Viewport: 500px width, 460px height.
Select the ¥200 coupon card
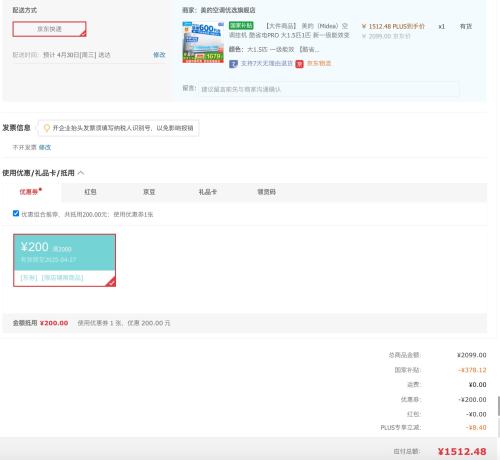coord(64,260)
